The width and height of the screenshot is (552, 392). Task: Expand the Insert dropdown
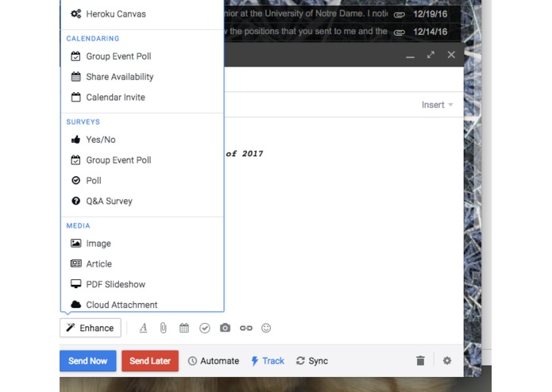(x=438, y=105)
